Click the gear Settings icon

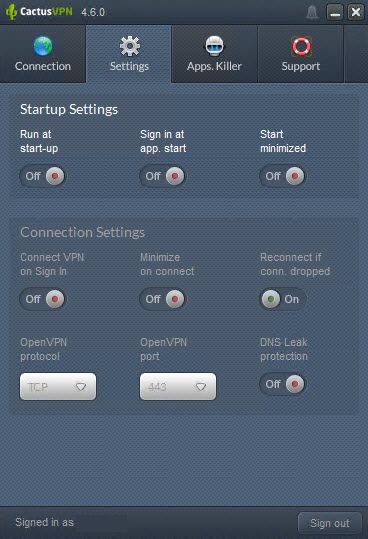tap(130, 46)
